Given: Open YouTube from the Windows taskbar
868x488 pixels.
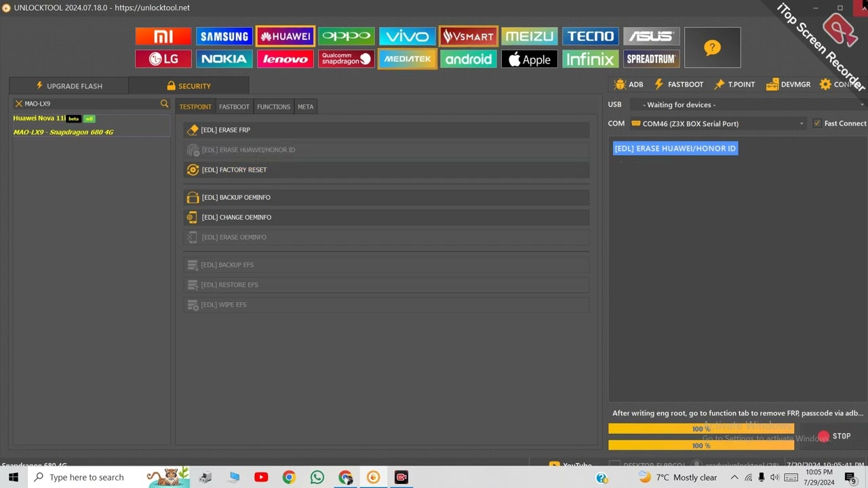Looking at the screenshot, I should pos(261,477).
